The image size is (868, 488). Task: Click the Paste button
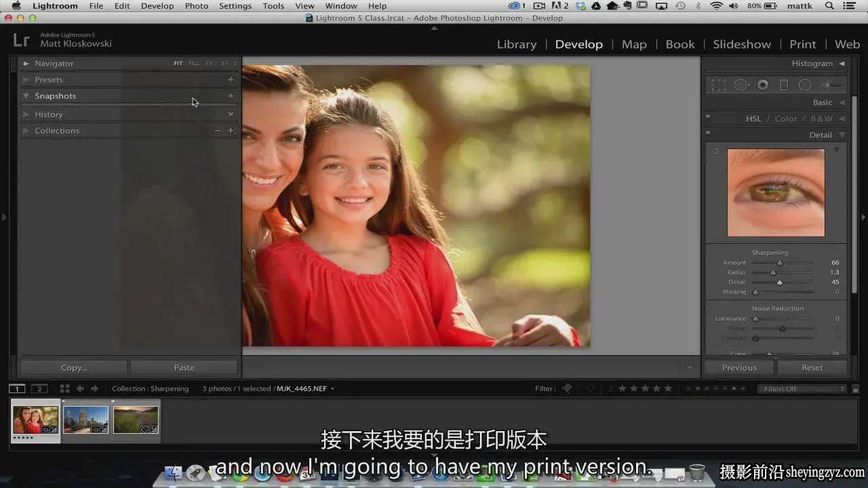point(184,367)
